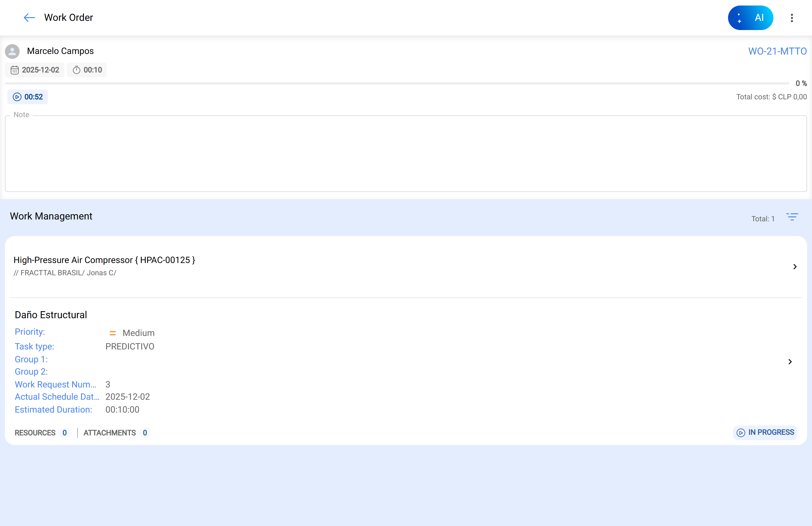Click Marcelo Campos avatar icon
812x526 pixels.
[x=12, y=51]
